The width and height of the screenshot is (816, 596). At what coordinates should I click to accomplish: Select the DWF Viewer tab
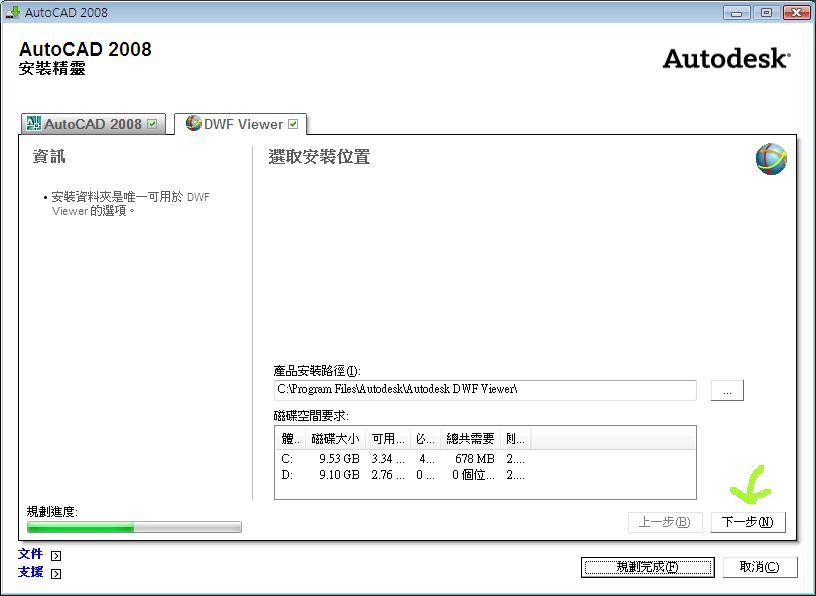(241, 124)
